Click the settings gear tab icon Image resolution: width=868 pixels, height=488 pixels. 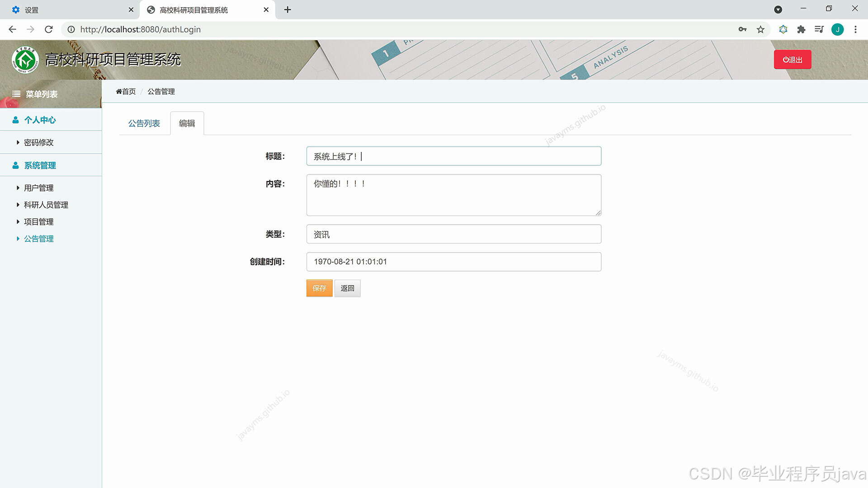click(16, 9)
